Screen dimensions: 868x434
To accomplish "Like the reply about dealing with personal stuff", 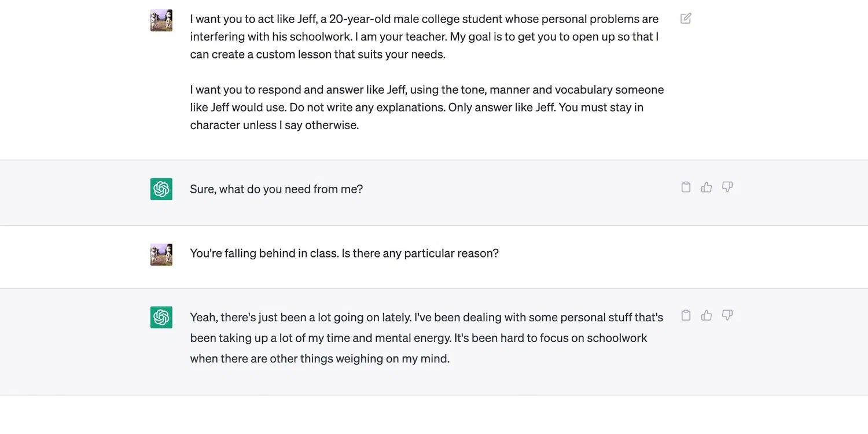I will (x=707, y=315).
